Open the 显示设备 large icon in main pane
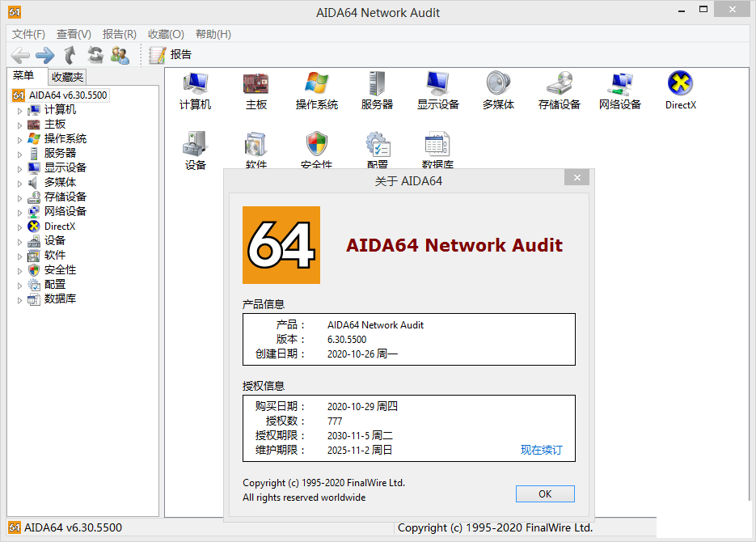 tap(437, 91)
